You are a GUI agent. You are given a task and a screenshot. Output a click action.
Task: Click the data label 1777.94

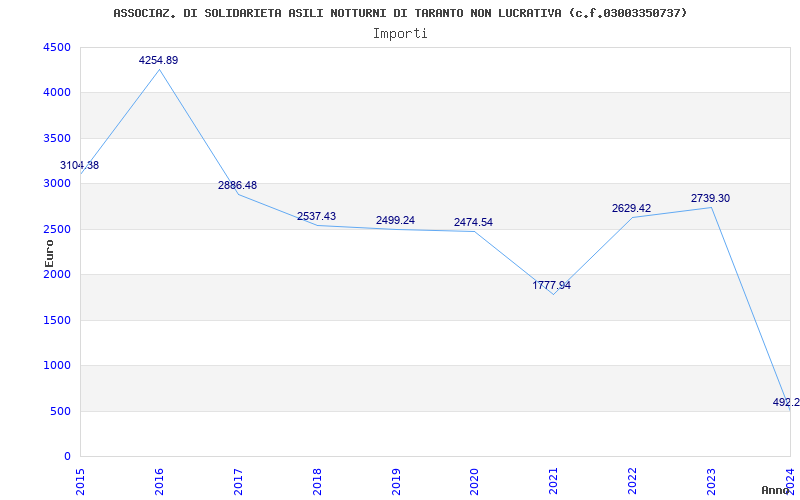pyautogui.click(x=552, y=285)
